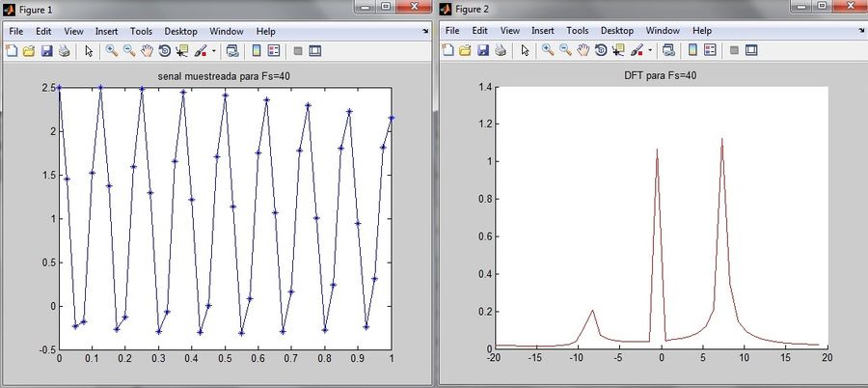Toggle Insert Colorbar in Figure 2 toolbar
The width and height of the screenshot is (868, 388).
click(692, 50)
